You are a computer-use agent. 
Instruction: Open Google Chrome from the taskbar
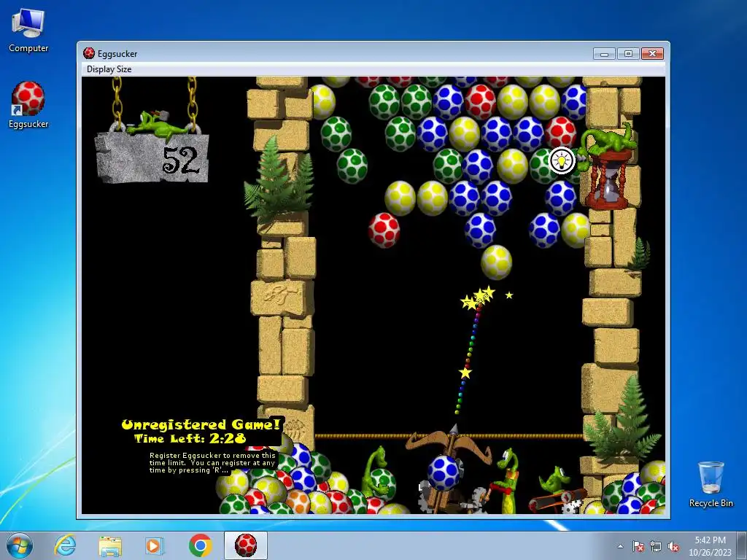(x=200, y=545)
